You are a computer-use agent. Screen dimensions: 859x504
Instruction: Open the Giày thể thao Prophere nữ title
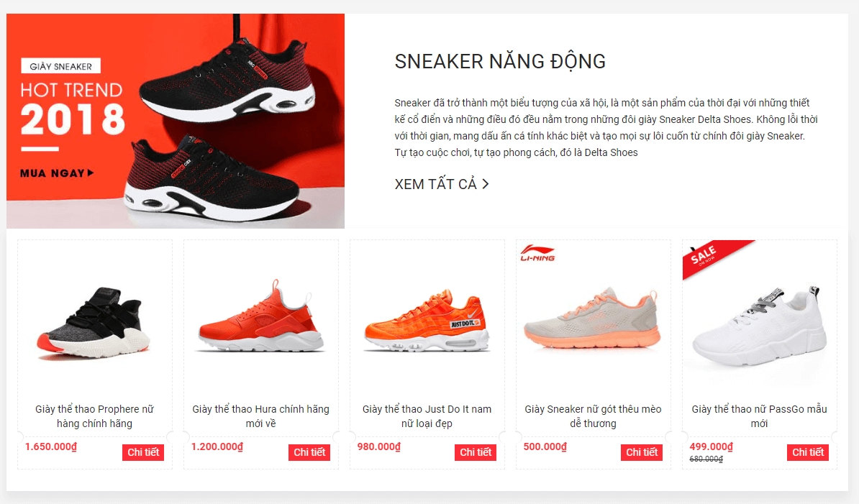(x=94, y=416)
